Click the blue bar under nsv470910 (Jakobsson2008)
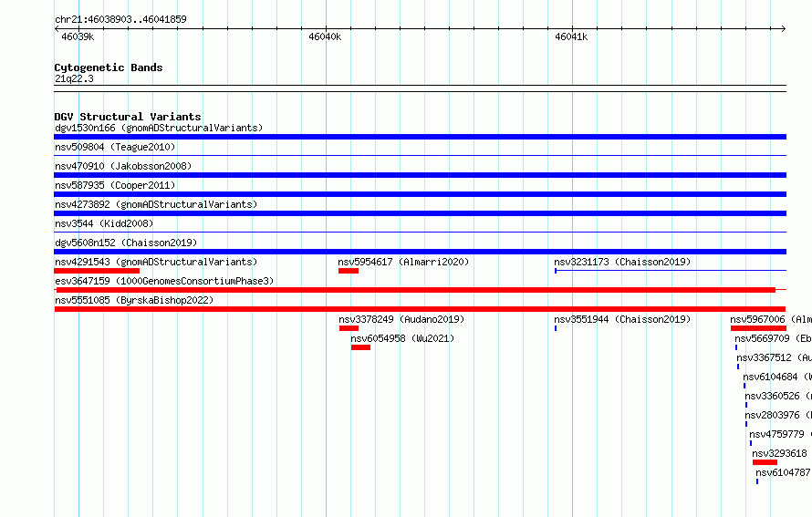The width and height of the screenshot is (812, 517). click(x=420, y=175)
